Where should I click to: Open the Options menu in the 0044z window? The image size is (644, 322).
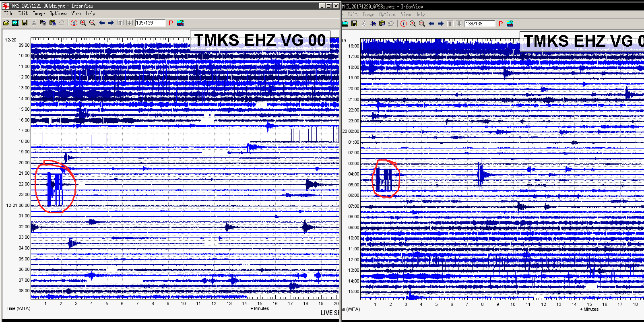pyautogui.click(x=58, y=13)
